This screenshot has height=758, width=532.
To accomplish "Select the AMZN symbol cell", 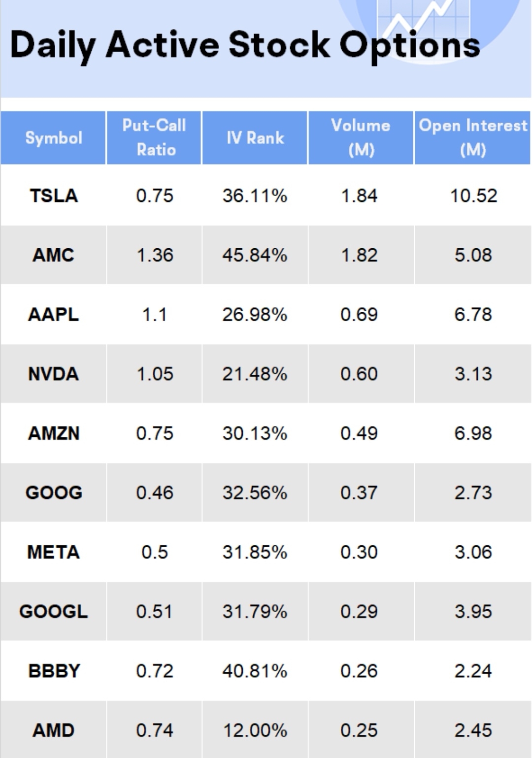I will click(x=54, y=433).
